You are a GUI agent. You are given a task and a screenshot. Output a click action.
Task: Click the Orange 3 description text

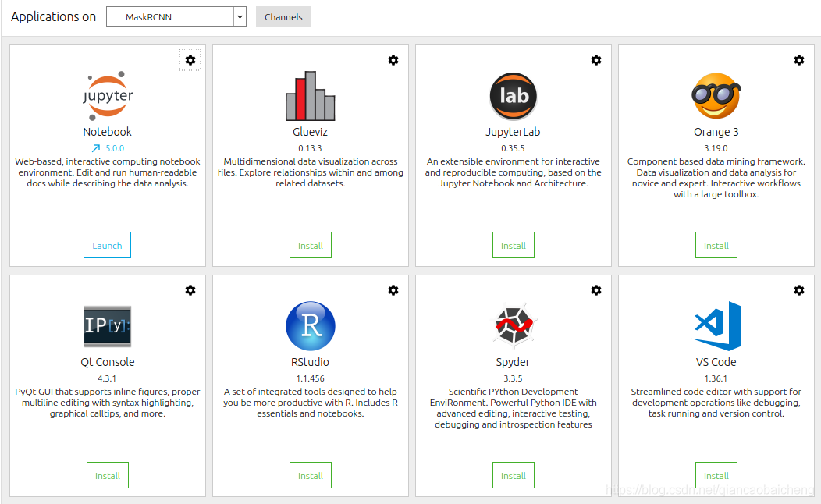tap(716, 178)
